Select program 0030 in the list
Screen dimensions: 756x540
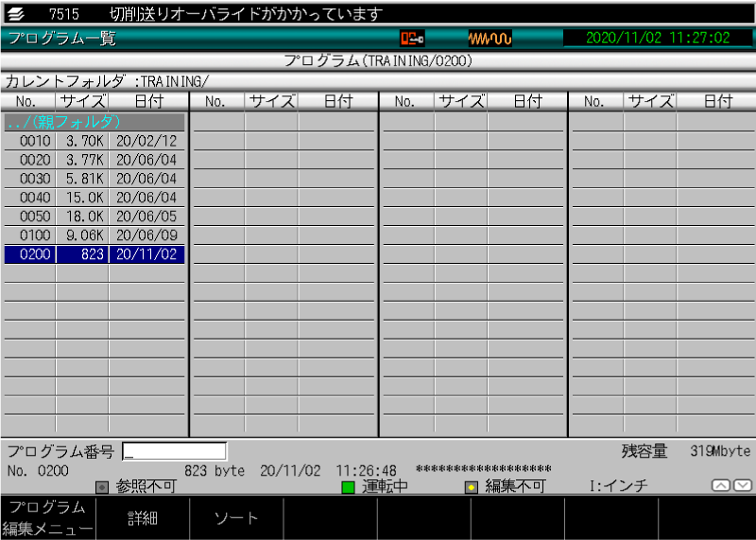(94, 179)
